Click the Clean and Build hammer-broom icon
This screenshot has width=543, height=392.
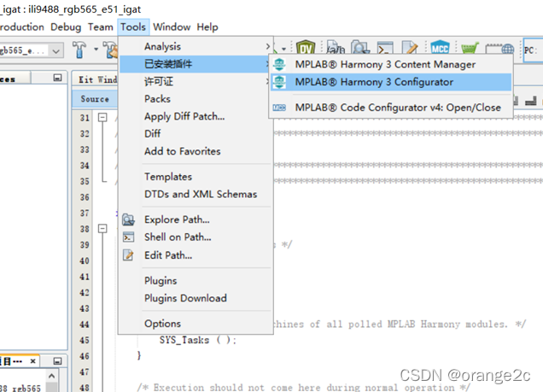(111, 50)
